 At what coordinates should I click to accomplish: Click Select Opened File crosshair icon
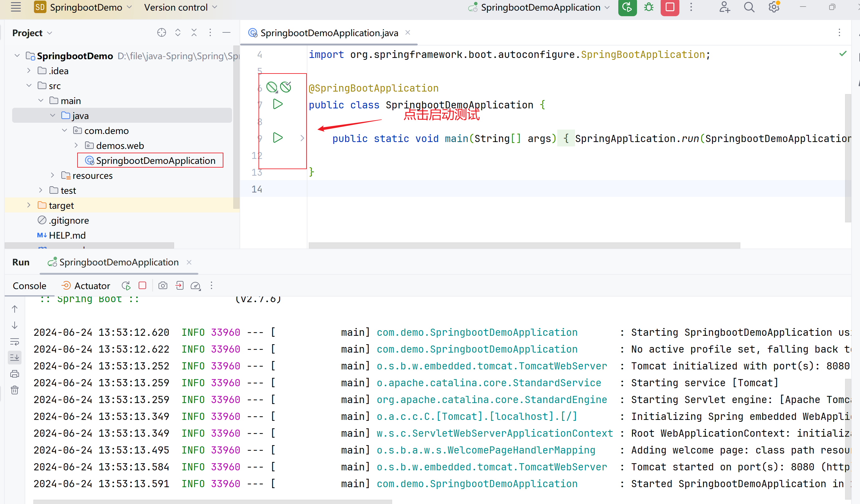[161, 32]
